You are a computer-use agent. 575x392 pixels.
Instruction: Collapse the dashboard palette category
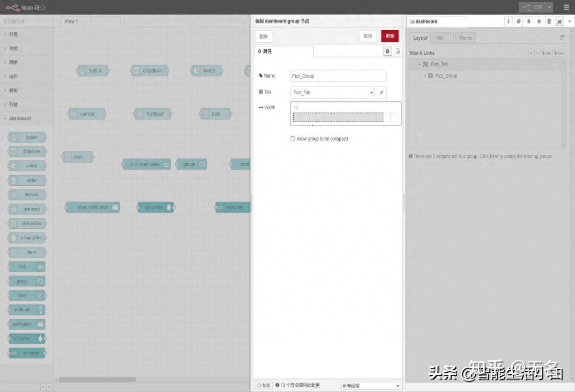point(27,118)
